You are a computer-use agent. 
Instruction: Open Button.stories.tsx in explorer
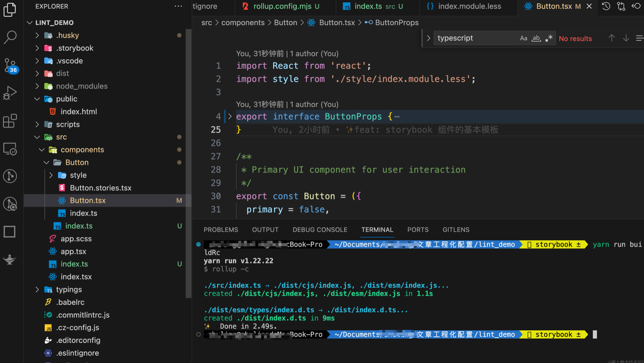tap(101, 188)
